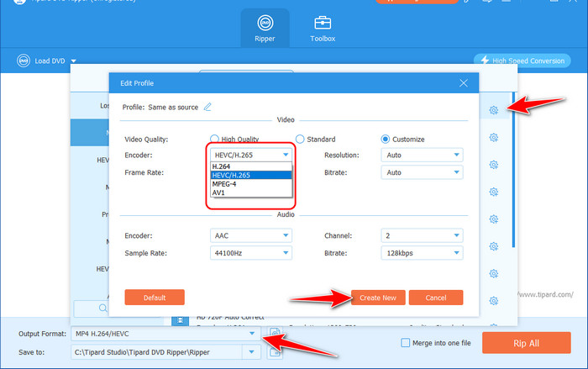Click the Load DVD disc icon

[24, 61]
